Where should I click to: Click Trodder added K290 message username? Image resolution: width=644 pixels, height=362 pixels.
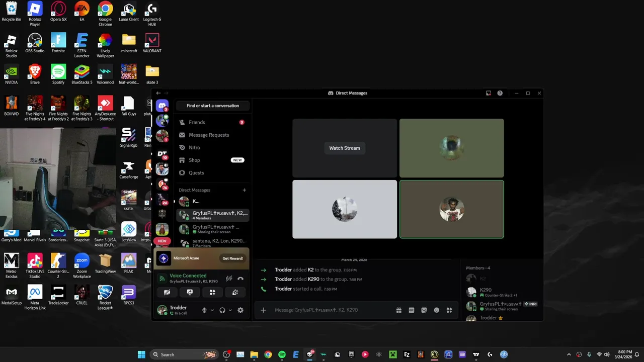[x=283, y=279]
